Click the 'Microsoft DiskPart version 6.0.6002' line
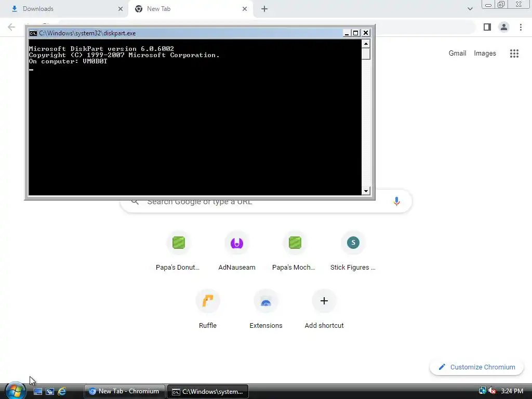The width and height of the screenshot is (532, 399). (101, 49)
